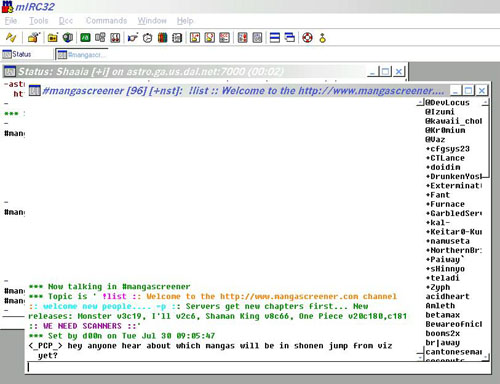Restore the Status window with its middle button
Screen dimensions: 500x384
(x=386, y=71)
